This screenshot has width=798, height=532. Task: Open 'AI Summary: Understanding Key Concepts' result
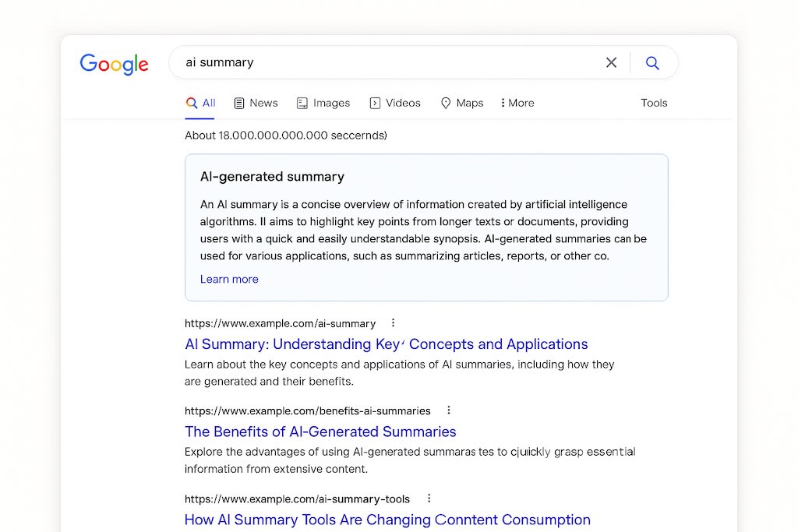point(387,344)
